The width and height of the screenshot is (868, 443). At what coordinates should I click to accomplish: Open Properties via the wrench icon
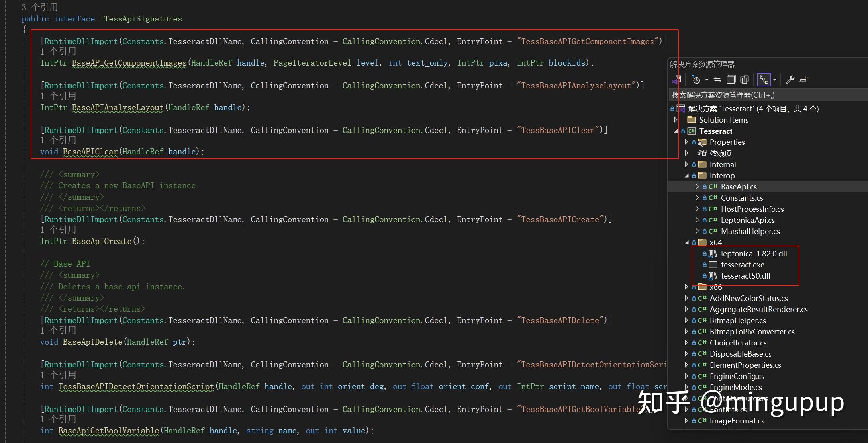click(790, 80)
